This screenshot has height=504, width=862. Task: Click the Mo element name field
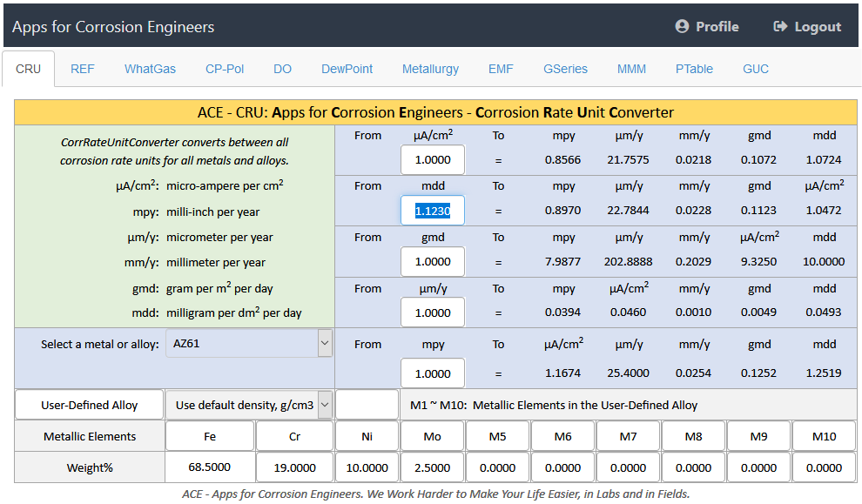433,436
